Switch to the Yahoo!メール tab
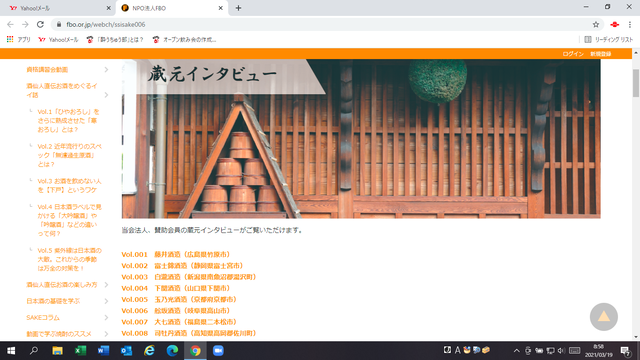The width and height of the screenshot is (640, 360). pos(59,8)
